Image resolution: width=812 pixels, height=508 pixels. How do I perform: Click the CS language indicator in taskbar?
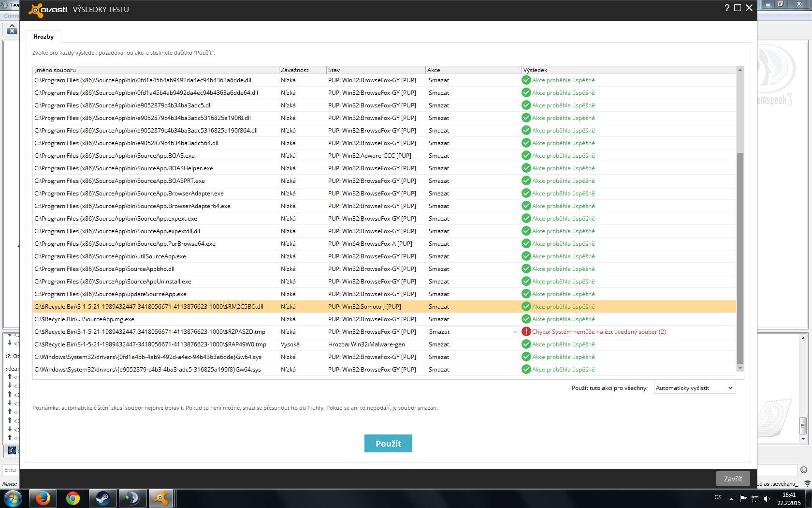click(x=718, y=497)
